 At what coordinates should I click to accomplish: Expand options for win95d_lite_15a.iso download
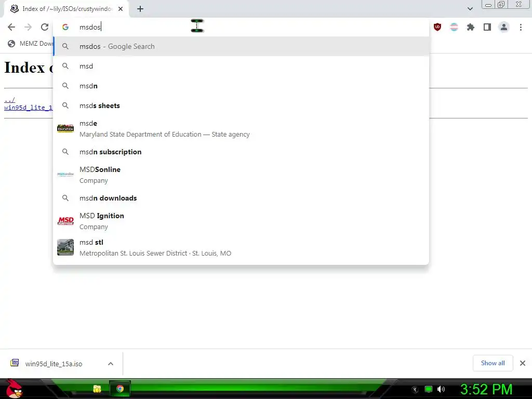pos(110,364)
